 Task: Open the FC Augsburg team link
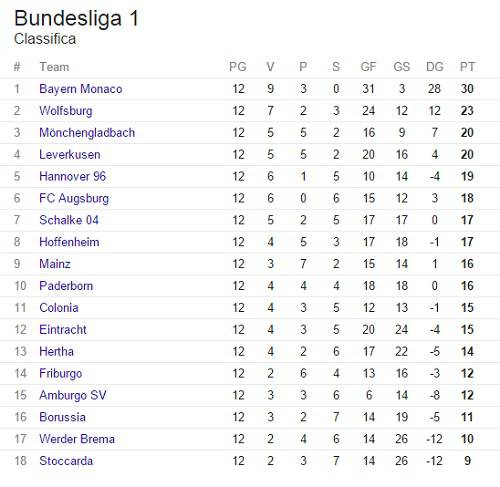click(74, 198)
